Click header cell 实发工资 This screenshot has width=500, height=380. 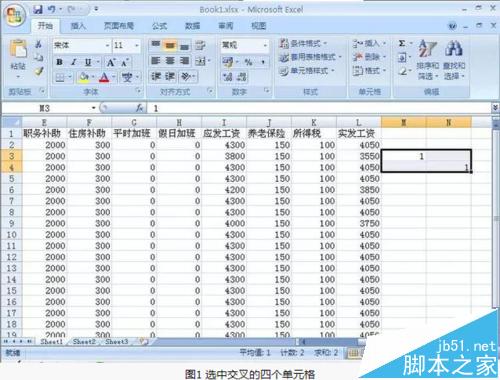coord(359,134)
